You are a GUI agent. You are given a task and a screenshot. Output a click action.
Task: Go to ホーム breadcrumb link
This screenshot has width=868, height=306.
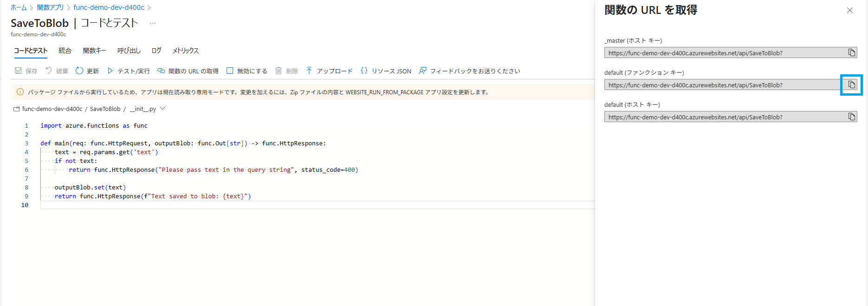tap(19, 7)
